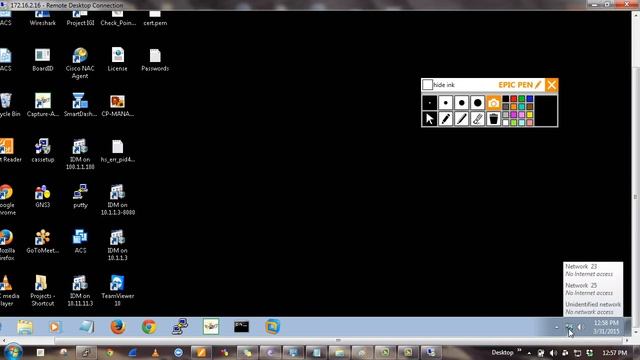Pick the salmon pink ink color swatch

coord(529,122)
